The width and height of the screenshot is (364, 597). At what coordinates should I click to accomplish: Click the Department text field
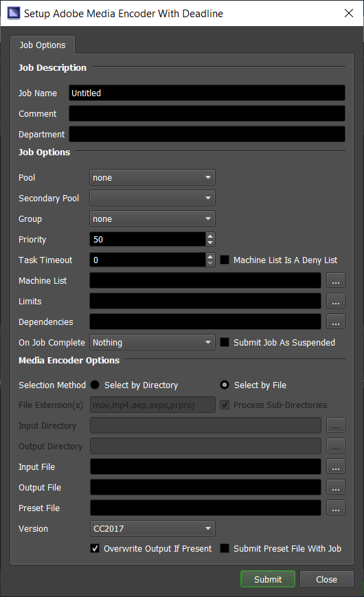[207, 134]
